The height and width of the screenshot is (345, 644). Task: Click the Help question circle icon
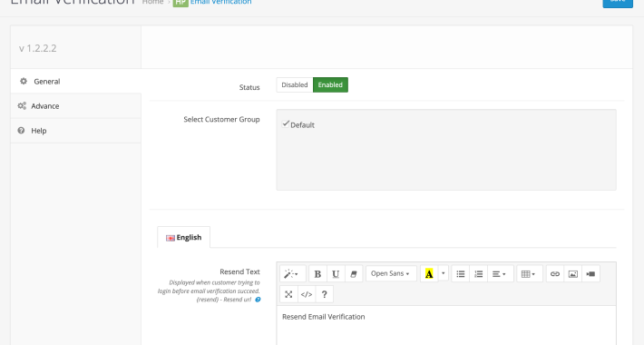tap(21, 131)
